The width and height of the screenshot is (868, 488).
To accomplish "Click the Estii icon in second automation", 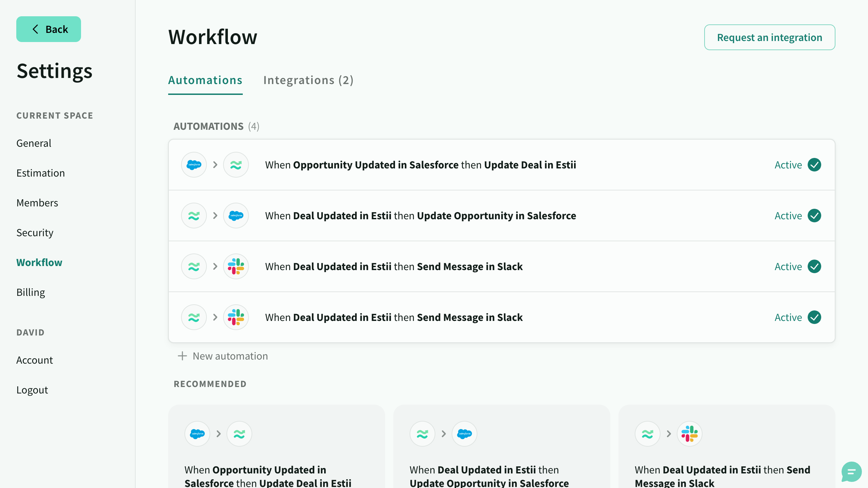I will click(x=194, y=215).
